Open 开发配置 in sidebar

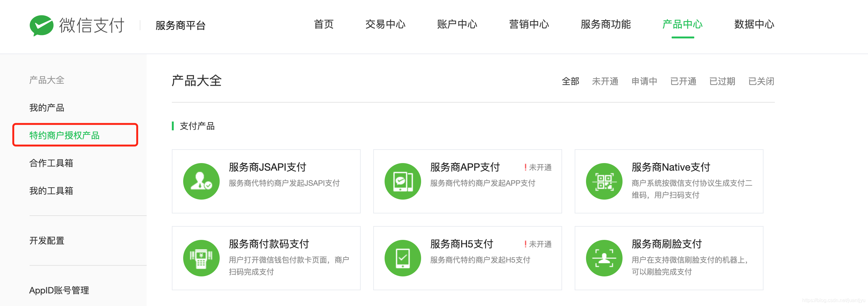[47, 241]
